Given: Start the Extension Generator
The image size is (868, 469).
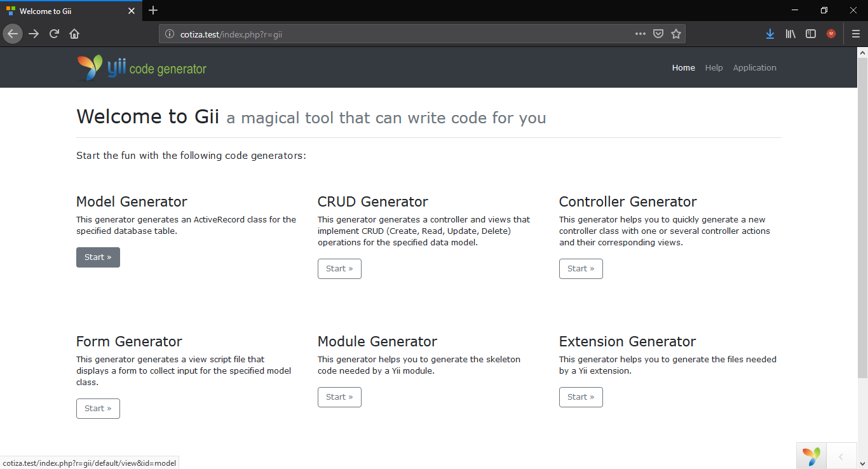Looking at the screenshot, I should coord(581,397).
